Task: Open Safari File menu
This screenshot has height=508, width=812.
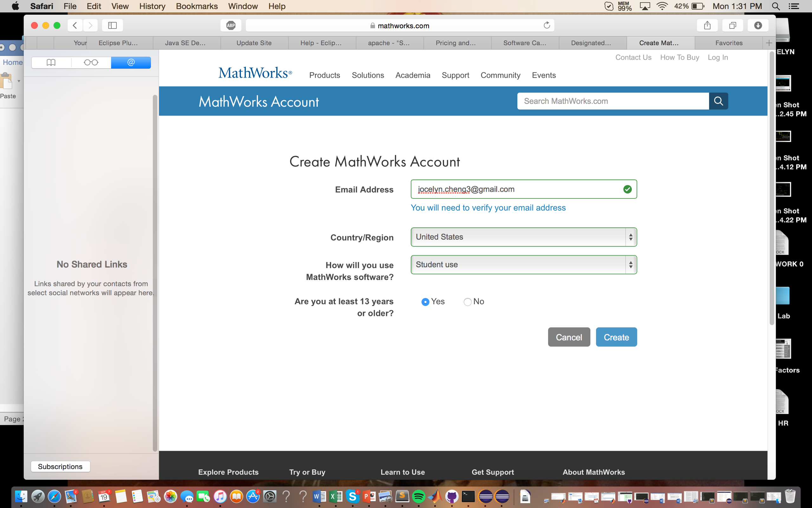Action: [70, 6]
